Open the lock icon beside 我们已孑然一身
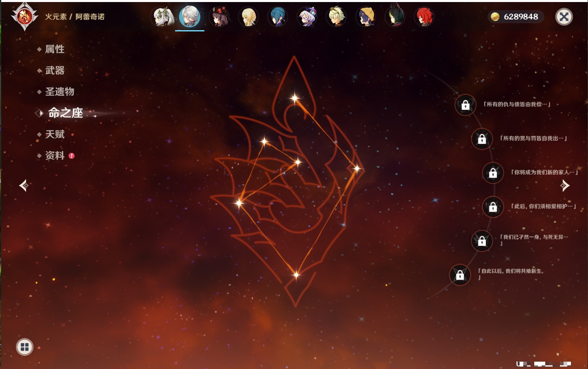 (482, 241)
